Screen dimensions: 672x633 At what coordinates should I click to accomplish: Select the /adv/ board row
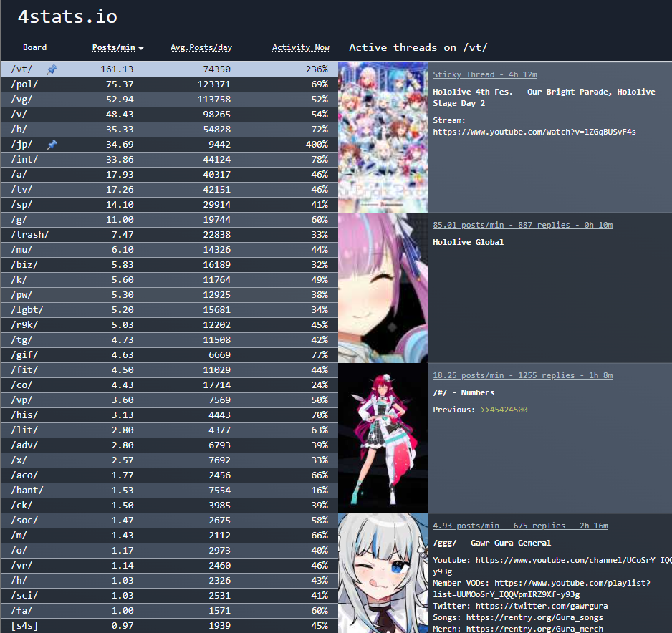[169, 445]
